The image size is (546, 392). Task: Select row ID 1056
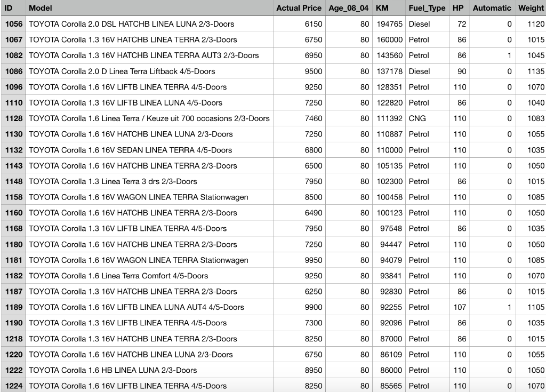click(13, 24)
